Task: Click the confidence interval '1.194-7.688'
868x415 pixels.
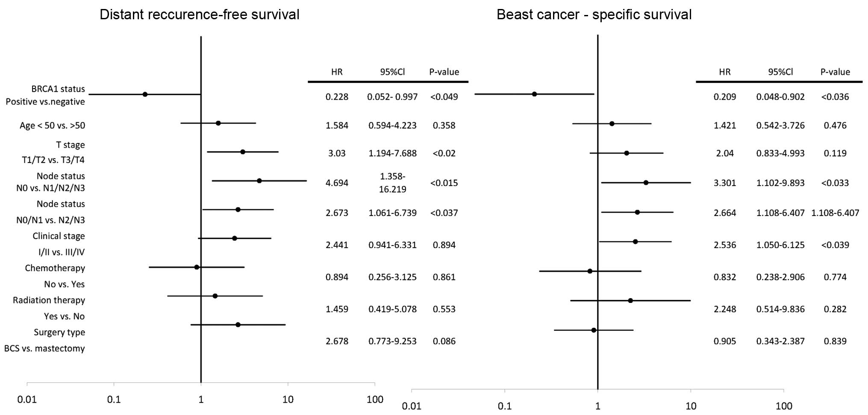Action: point(392,154)
